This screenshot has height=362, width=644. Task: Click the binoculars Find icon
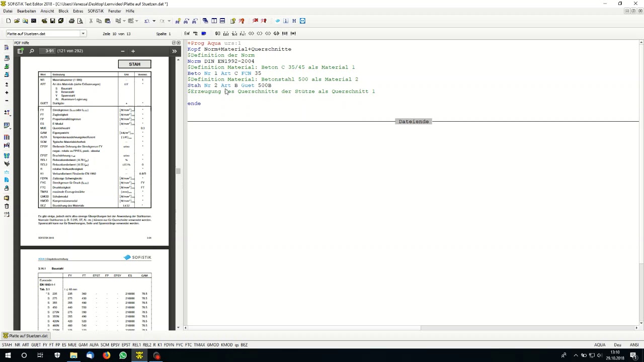coord(178,21)
